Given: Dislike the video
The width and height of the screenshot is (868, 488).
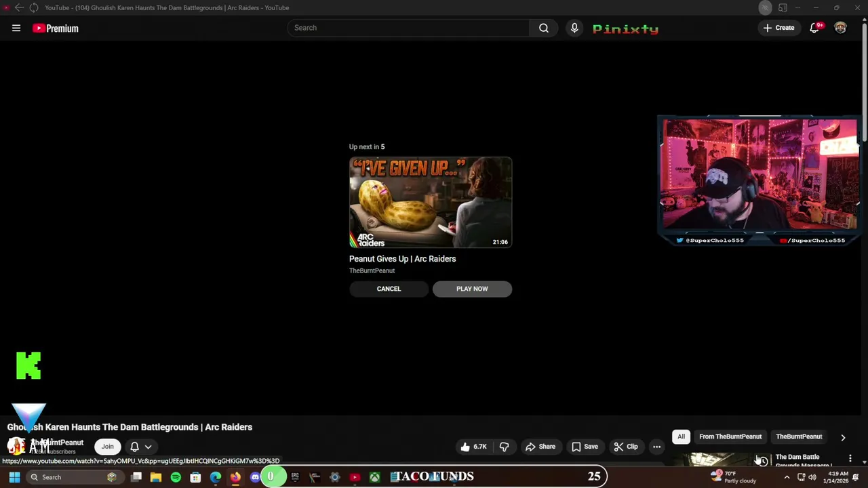Looking at the screenshot, I should pos(504,447).
